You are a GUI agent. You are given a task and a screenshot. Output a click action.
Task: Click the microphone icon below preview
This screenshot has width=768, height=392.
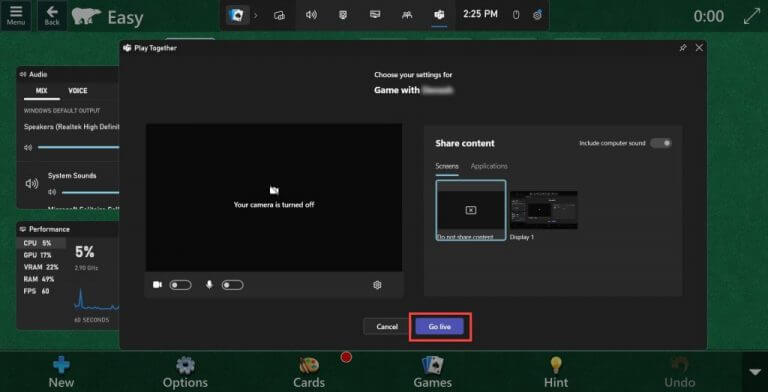tap(209, 285)
